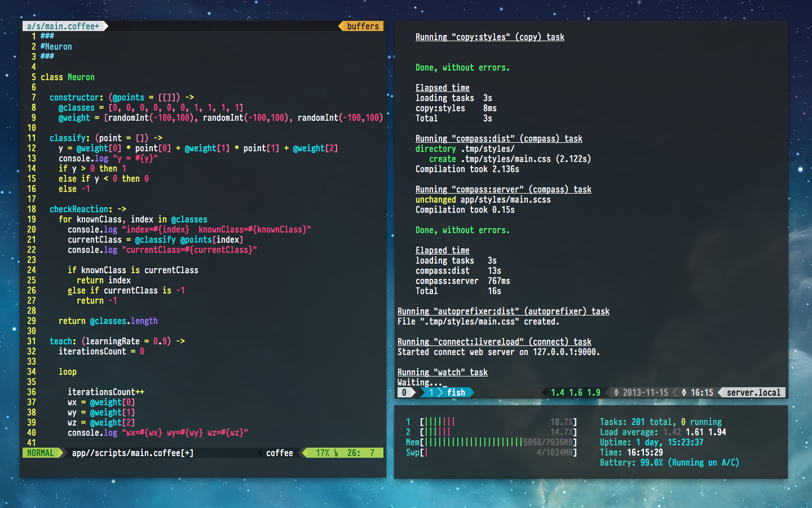812x508 pixels.
Task: Click the 16:15 time in tmux bar
Action: point(702,393)
